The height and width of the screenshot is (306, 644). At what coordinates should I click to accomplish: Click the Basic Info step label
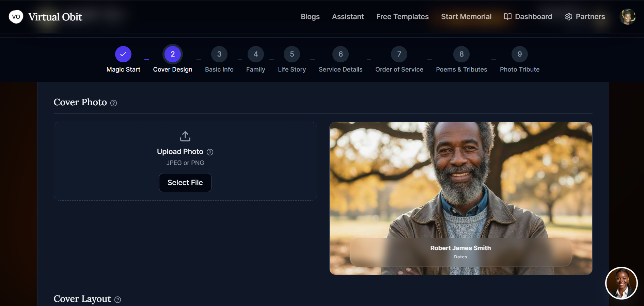[x=219, y=70]
